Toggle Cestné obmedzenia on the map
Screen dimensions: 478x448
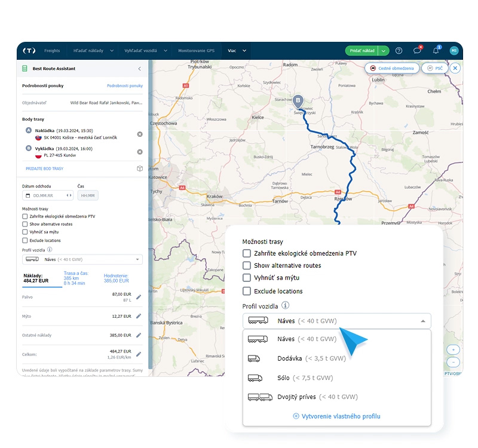pyautogui.click(x=392, y=68)
